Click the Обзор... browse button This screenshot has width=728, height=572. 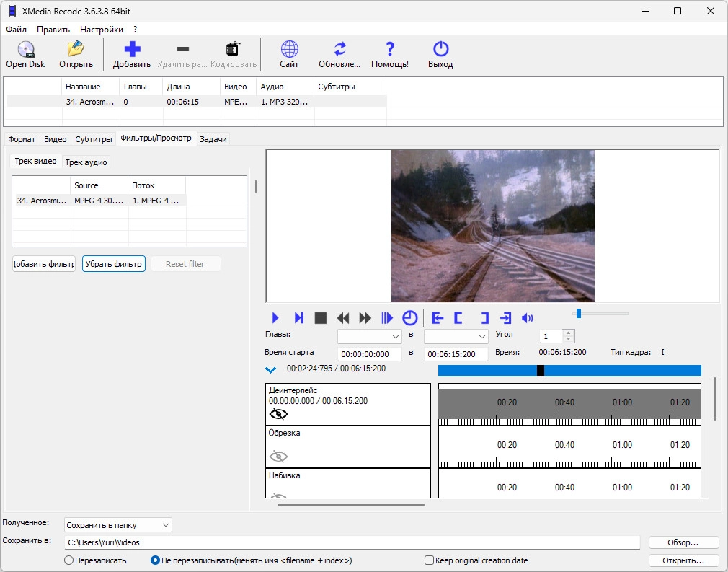click(683, 542)
